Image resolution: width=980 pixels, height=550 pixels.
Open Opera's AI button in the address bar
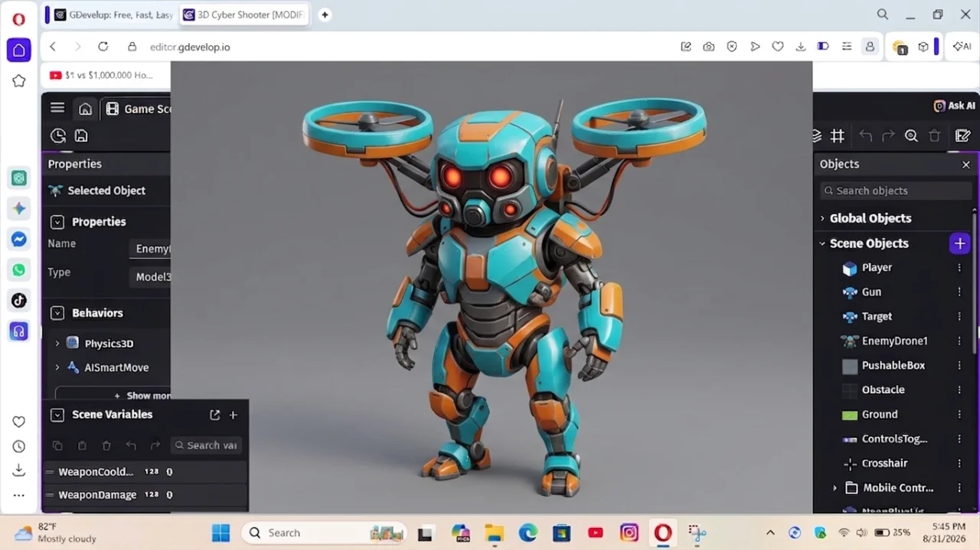click(x=962, y=47)
